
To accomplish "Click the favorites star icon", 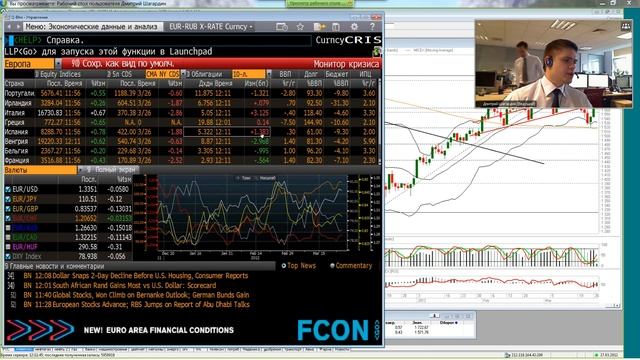I will click(x=300, y=27).
